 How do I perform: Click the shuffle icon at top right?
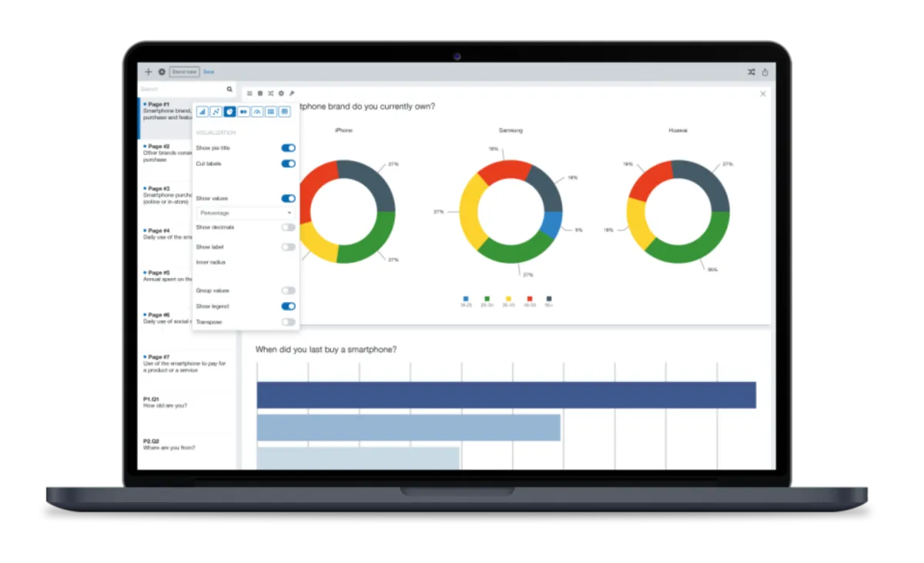(x=751, y=72)
